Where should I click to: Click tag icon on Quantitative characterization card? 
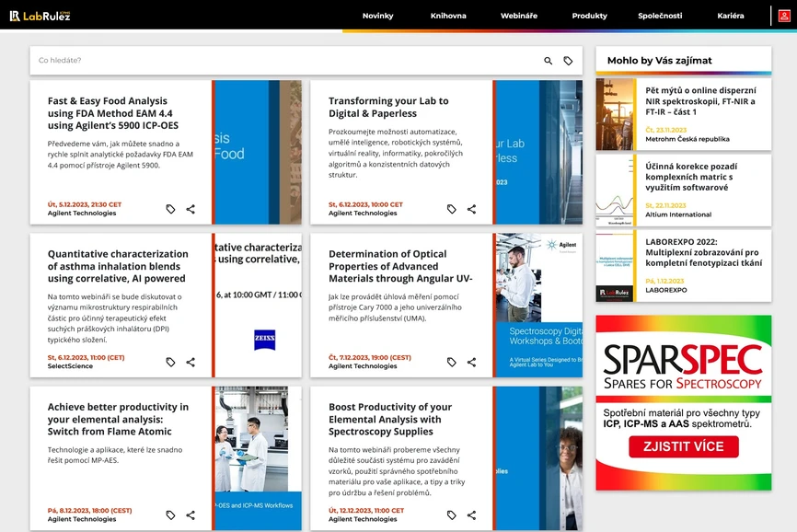[171, 362]
